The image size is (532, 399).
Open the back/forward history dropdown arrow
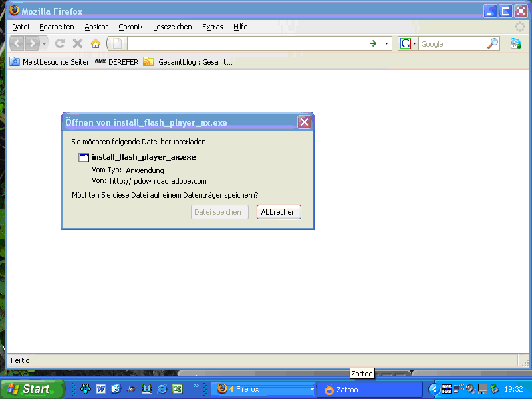(x=45, y=43)
